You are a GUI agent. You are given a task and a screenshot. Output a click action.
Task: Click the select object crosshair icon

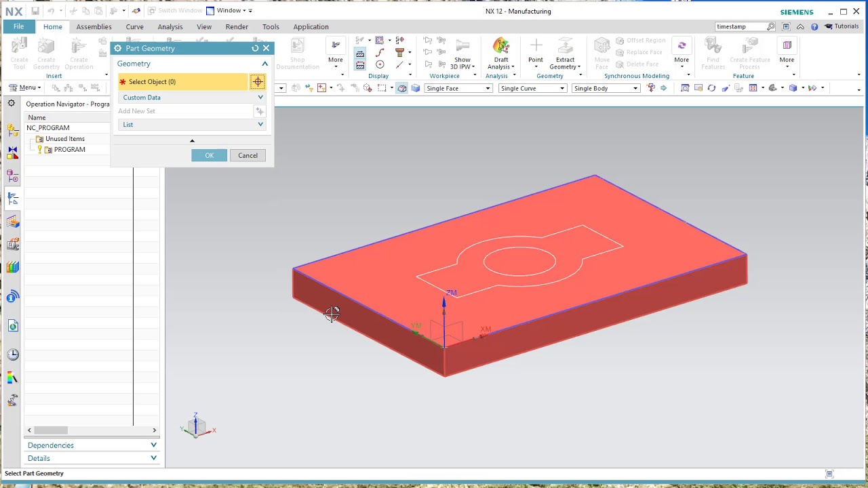258,82
